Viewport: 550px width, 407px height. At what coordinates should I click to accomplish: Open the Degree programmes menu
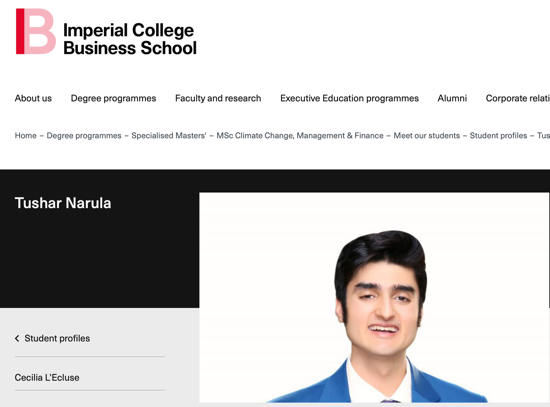(x=113, y=98)
